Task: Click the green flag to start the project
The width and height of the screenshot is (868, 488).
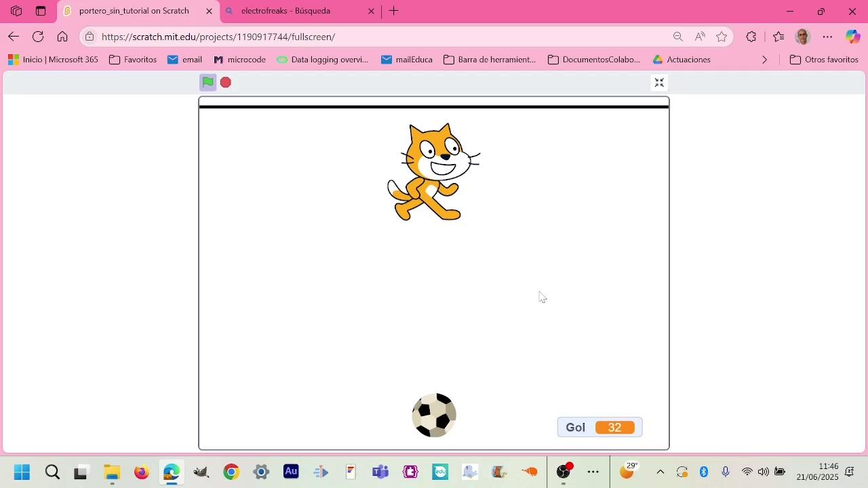Action: pyautogui.click(x=208, y=83)
